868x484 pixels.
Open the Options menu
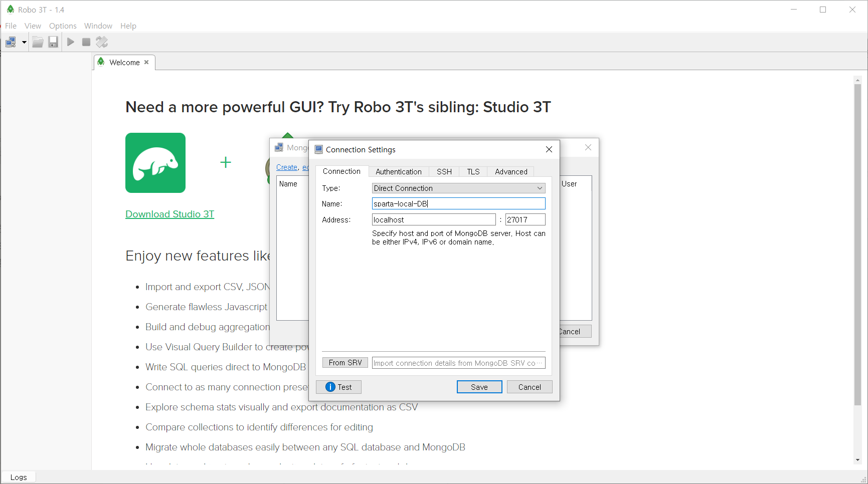63,26
